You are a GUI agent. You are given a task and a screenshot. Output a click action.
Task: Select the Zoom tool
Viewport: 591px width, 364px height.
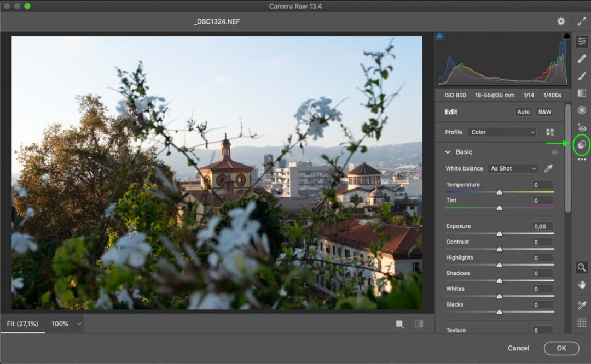click(x=582, y=267)
